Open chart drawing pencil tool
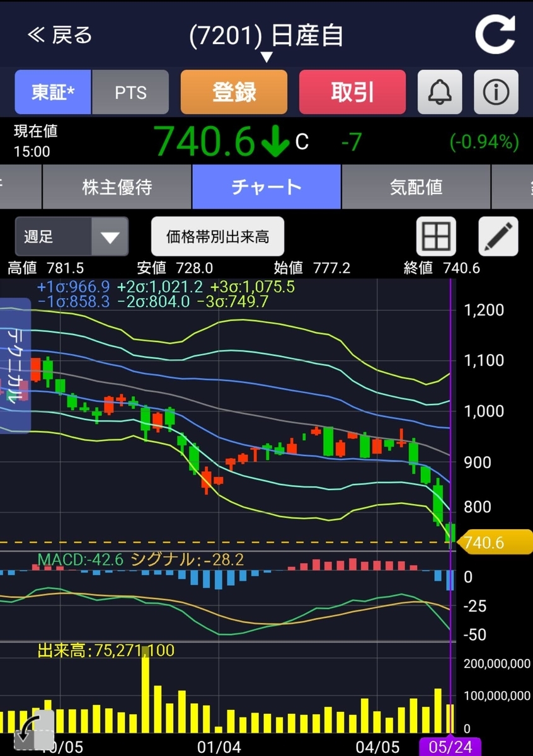Viewport: 533px width, 756px height. [498, 236]
